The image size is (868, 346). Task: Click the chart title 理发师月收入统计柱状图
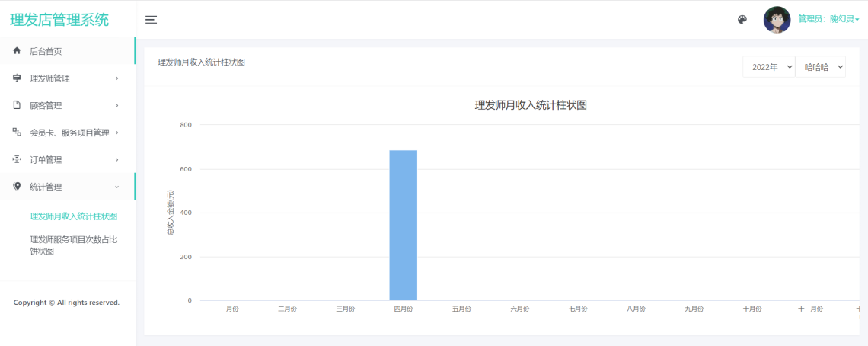click(x=531, y=105)
